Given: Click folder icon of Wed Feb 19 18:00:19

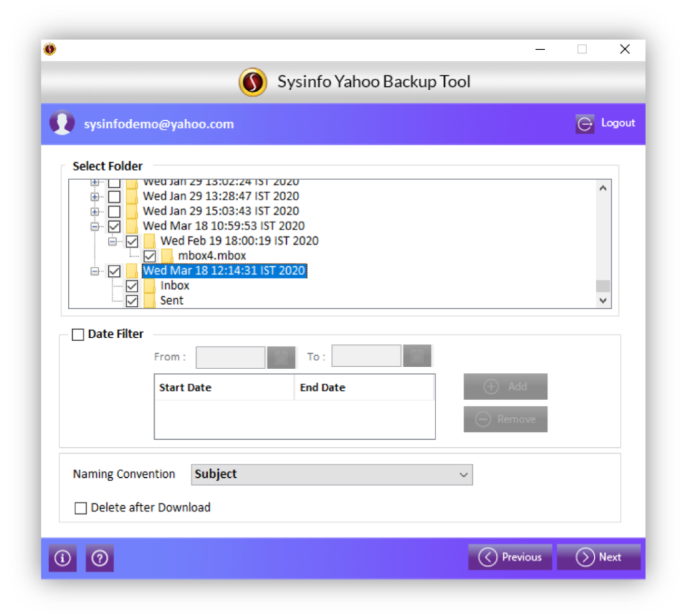Looking at the screenshot, I should click(149, 241).
